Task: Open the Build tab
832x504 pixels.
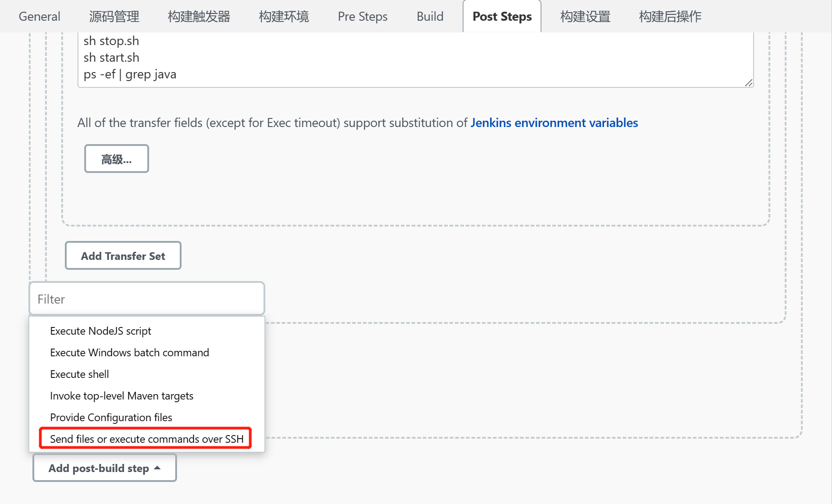Action: click(x=430, y=16)
